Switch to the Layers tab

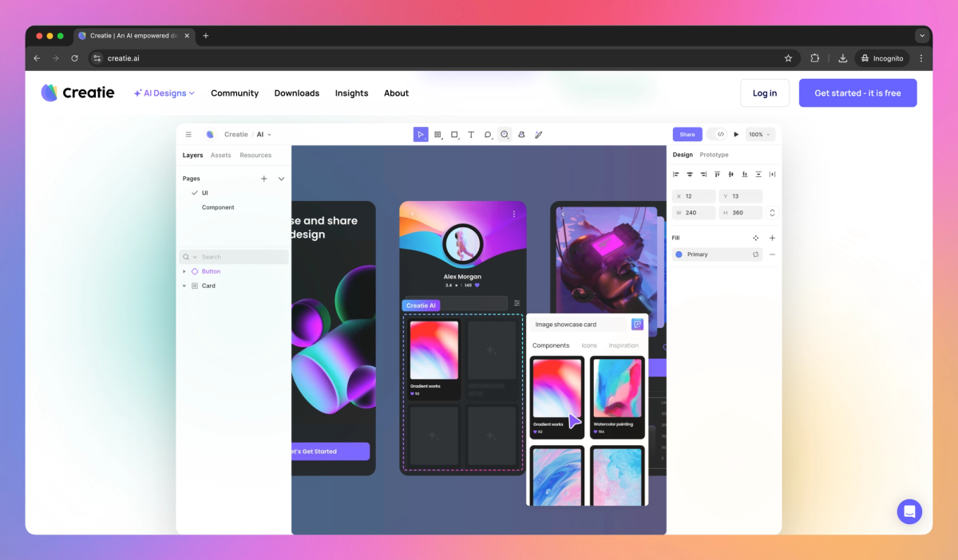click(x=192, y=155)
